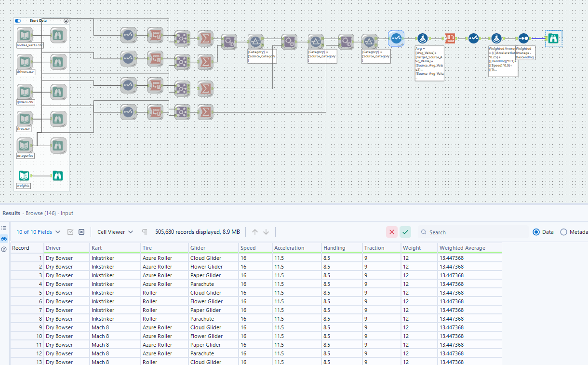
Task: Open the Formula tool computing Weighted Average
Action: click(495, 39)
